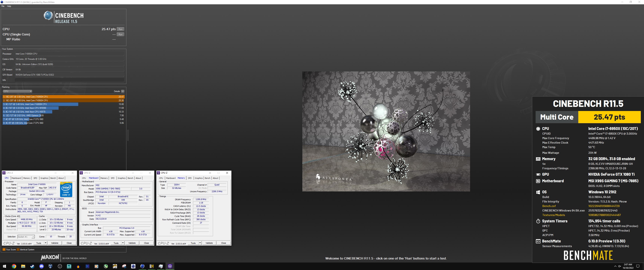Open the Ranking CPU dropdown
This screenshot has width=644, height=270.
17,91
